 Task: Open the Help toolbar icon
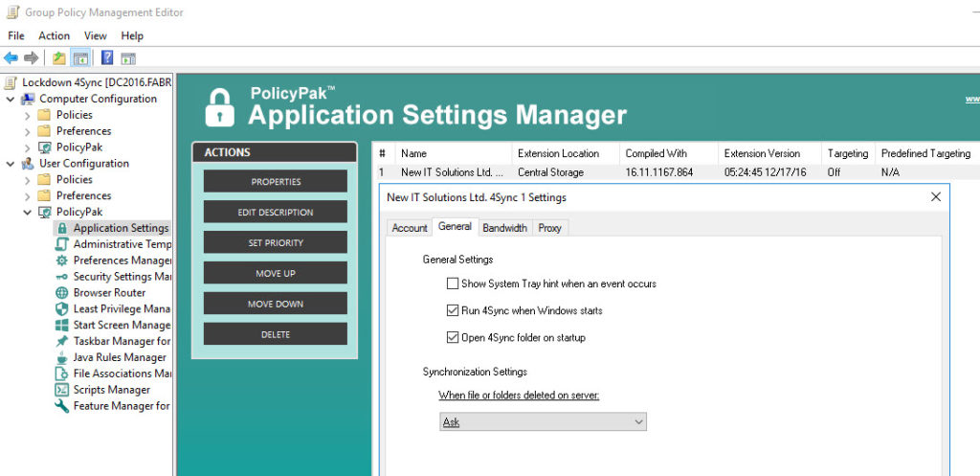pos(107,58)
